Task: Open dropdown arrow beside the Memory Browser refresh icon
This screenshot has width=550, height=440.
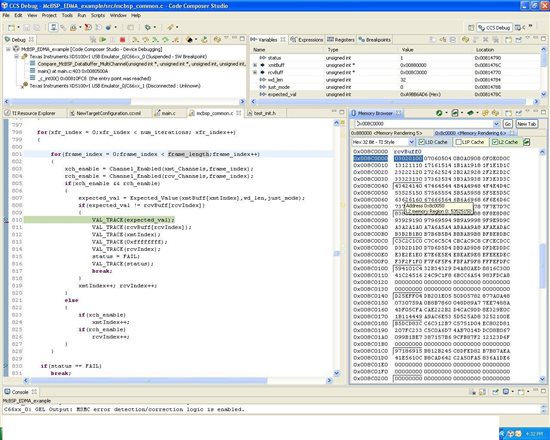Action: point(447,113)
